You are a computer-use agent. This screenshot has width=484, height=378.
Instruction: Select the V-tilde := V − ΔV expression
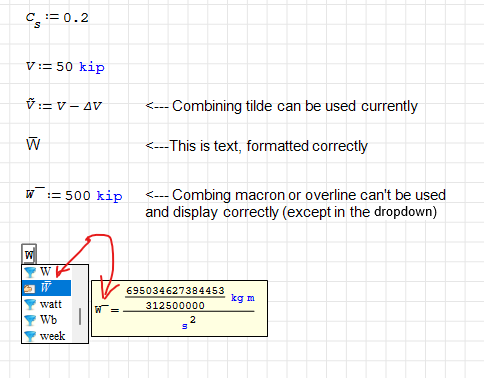64,105
